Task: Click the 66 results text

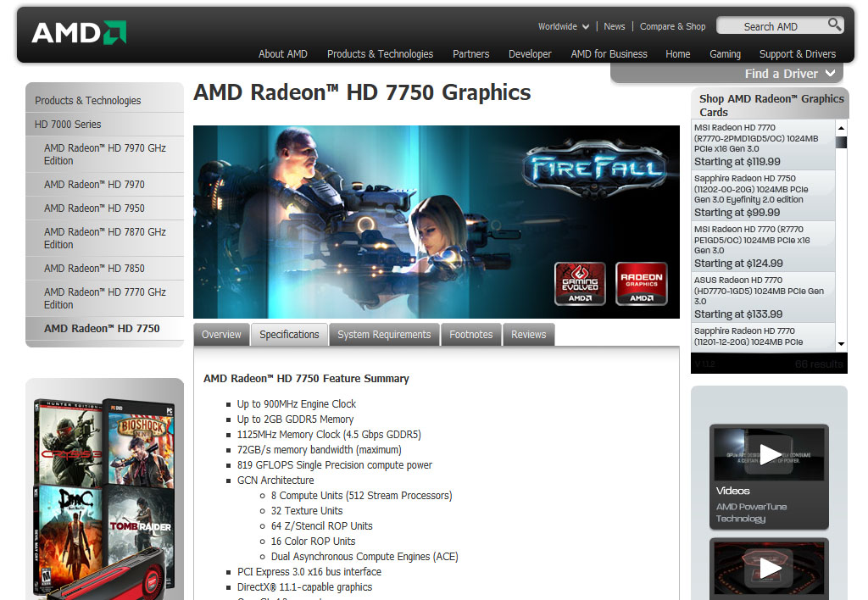Action: 819,364
